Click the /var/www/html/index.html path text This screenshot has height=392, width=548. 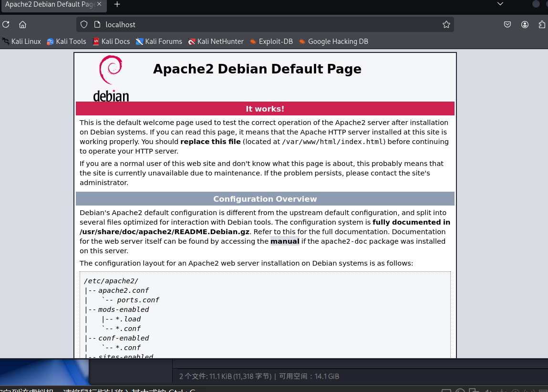pos(333,142)
